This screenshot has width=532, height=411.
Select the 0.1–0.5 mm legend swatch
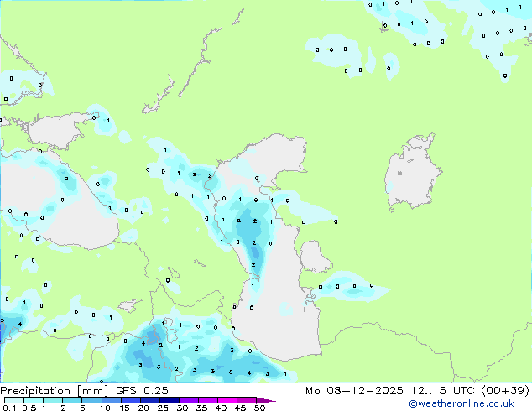(14, 400)
